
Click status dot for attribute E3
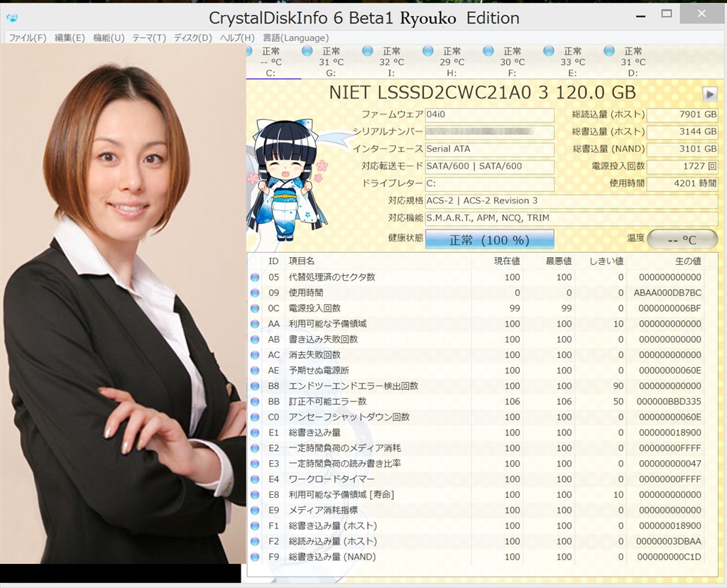click(x=255, y=464)
